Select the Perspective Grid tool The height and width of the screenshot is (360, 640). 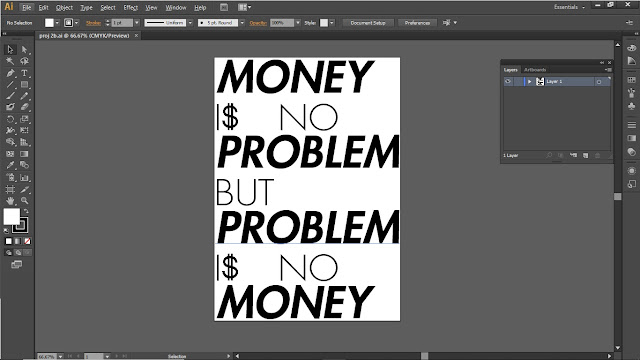click(x=24, y=142)
